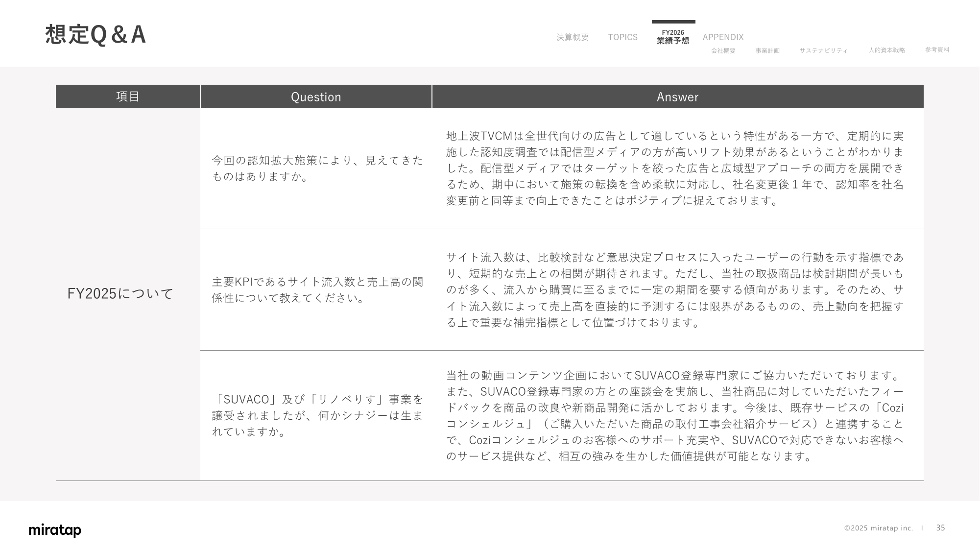Screen dimensions: 980x551
Task: Click the Answer column header
Action: 677,97
